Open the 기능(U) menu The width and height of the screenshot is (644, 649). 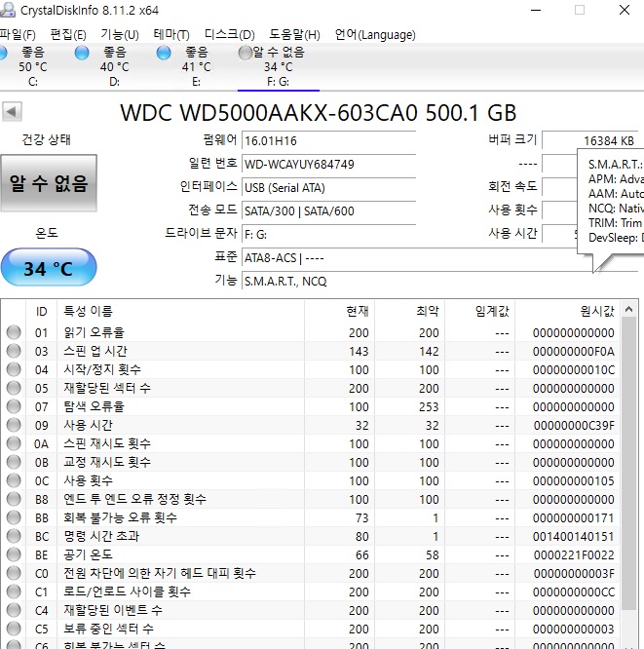120,35
